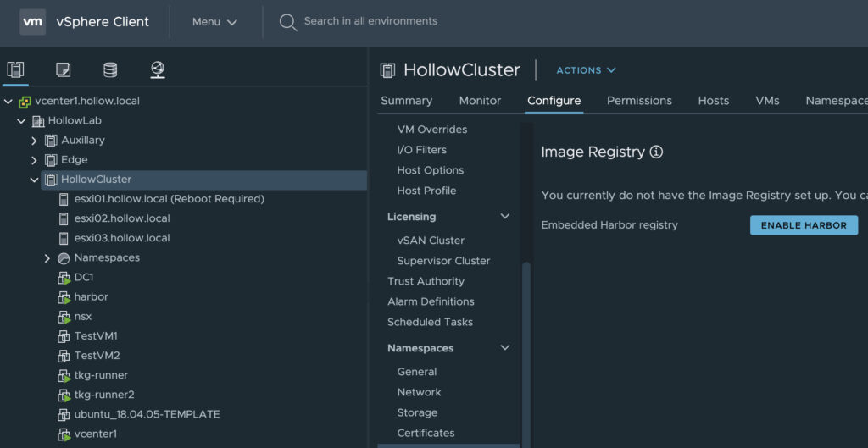Select the harbor virtual machine icon
This screenshot has height=448, width=868.
coord(64,297)
